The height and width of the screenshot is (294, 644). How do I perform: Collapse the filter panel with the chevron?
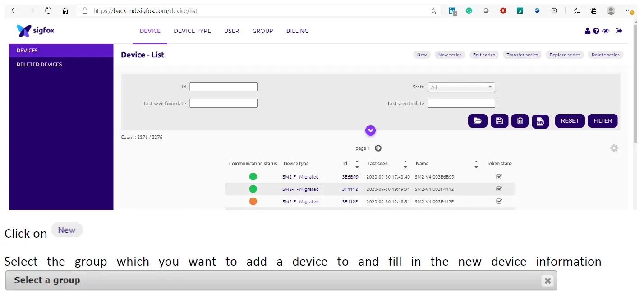tap(370, 130)
